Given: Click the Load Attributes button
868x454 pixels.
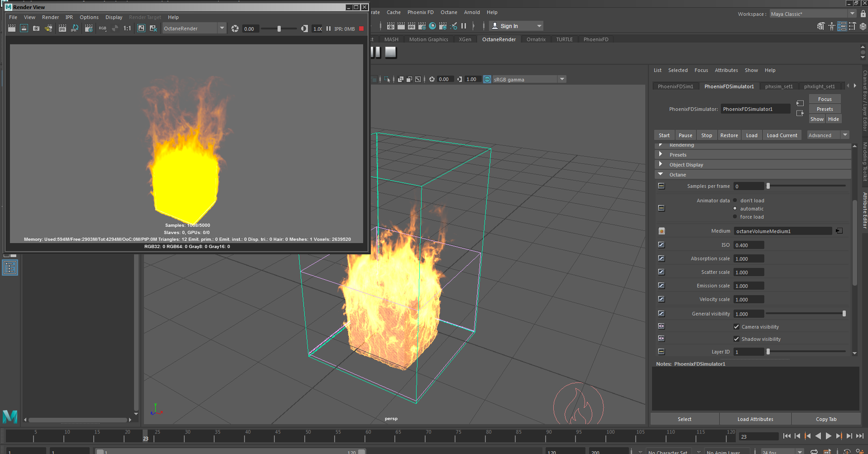Looking at the screenshot, I should [755, 419].
